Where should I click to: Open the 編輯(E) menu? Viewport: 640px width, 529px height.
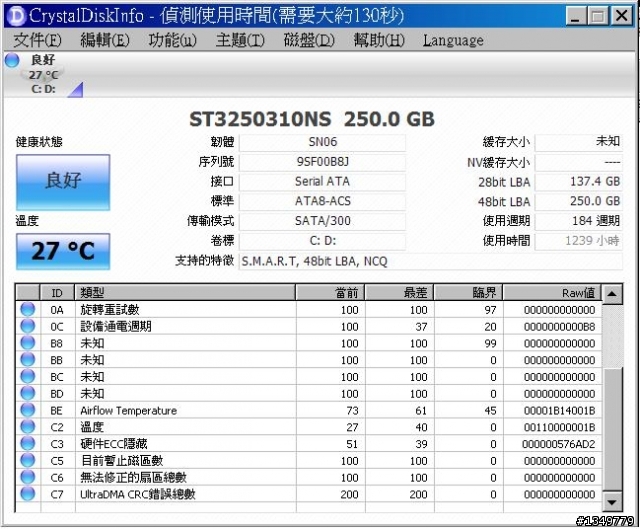tap(105, 40)
